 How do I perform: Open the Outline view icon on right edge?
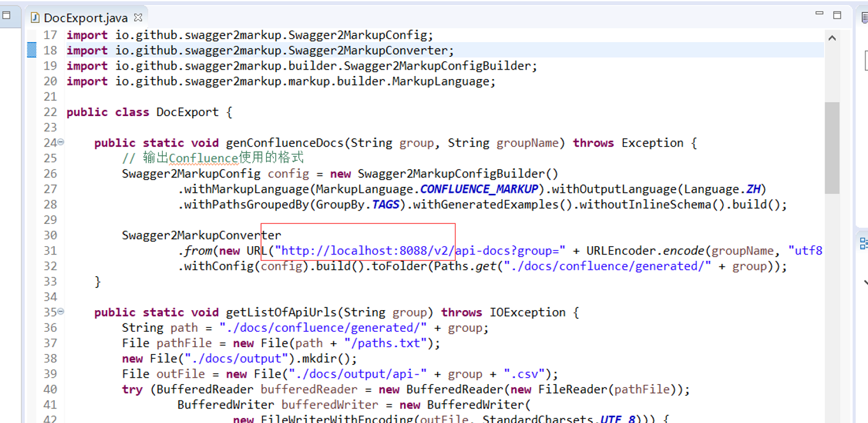864,243
